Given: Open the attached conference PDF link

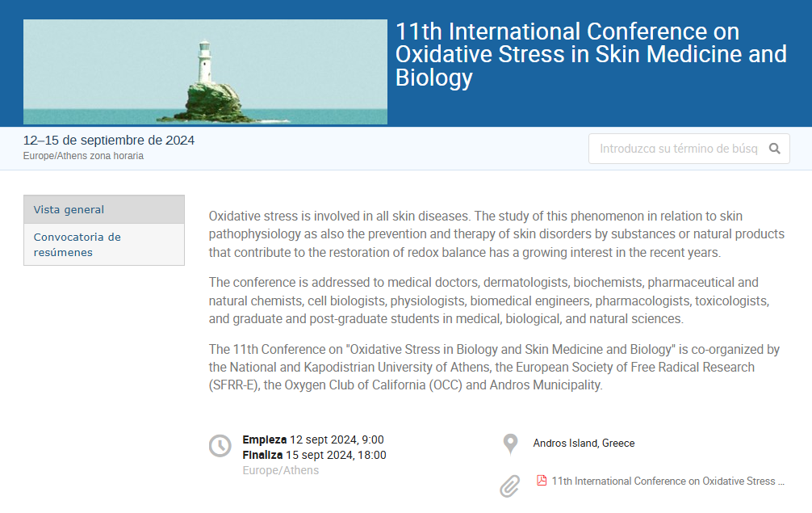Looking at the screenshot, I should click(x=668, y=481).
